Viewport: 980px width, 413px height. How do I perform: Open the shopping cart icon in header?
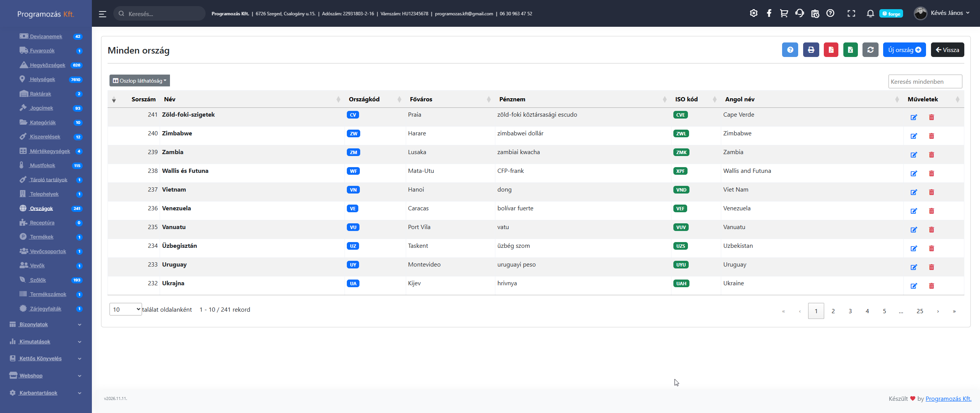click(784, 13)
